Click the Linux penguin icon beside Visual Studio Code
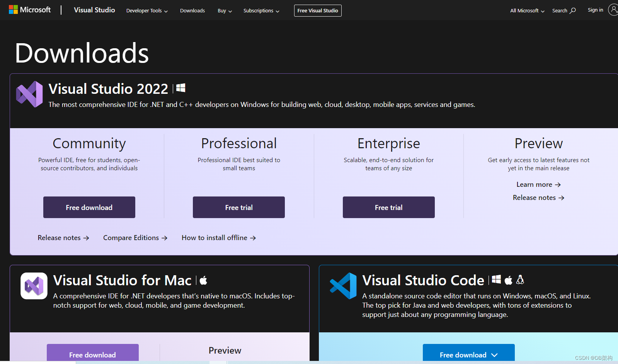 (520, 279)
